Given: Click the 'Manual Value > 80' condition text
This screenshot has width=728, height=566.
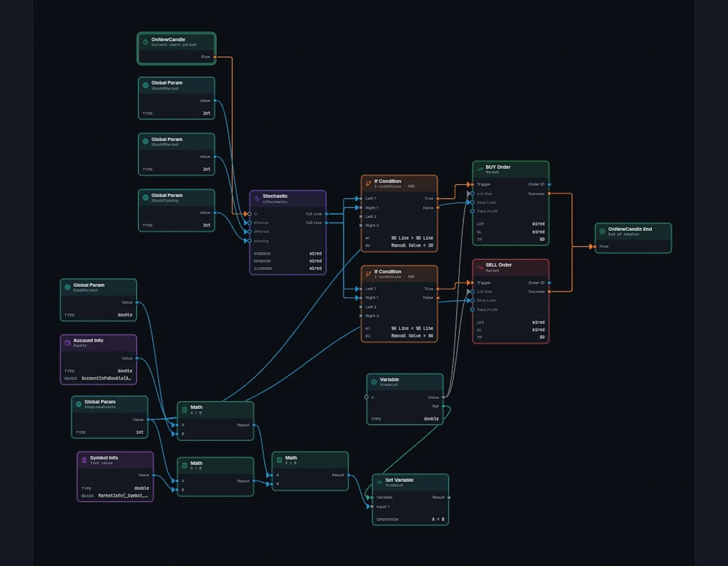Looking at the screenshot, I should coord(412,336).
